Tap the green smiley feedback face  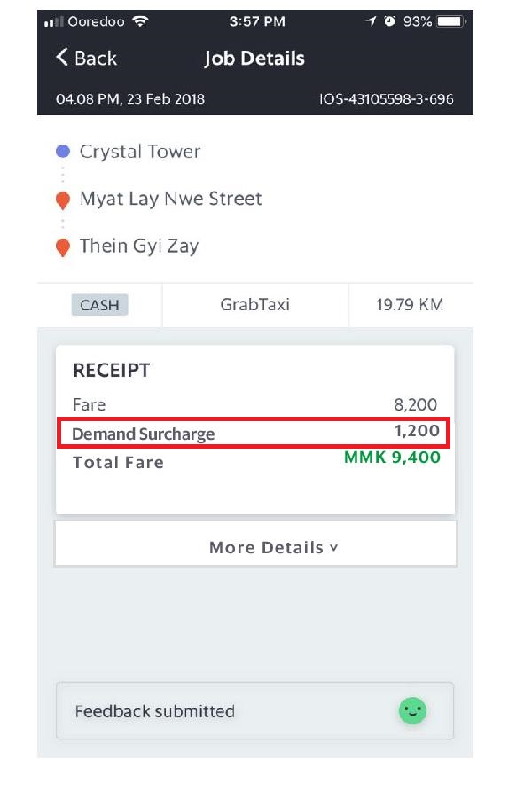412,710
